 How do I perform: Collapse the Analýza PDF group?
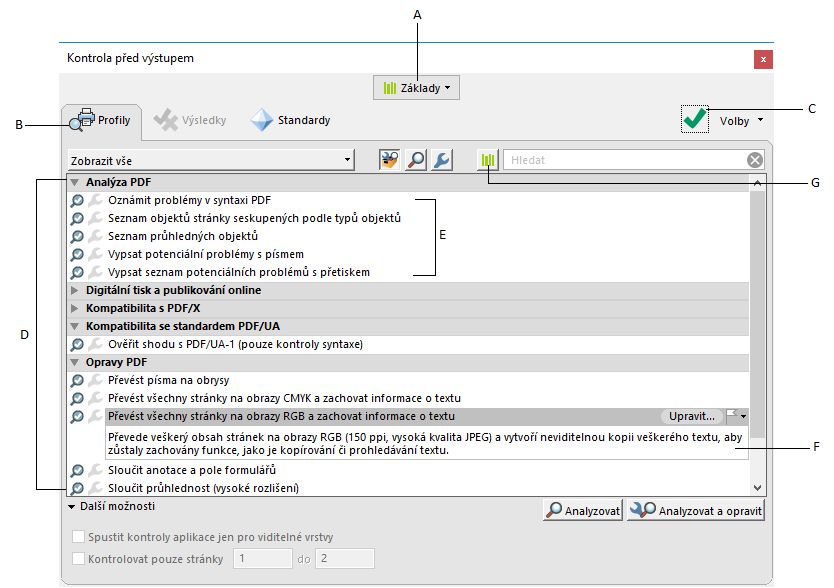(x=74, y=182)
